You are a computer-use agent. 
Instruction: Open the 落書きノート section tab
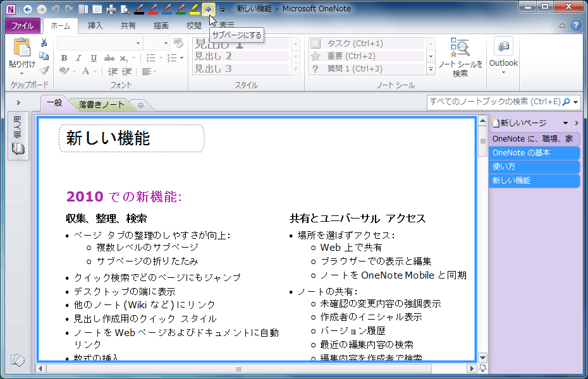tap(101, 104)
